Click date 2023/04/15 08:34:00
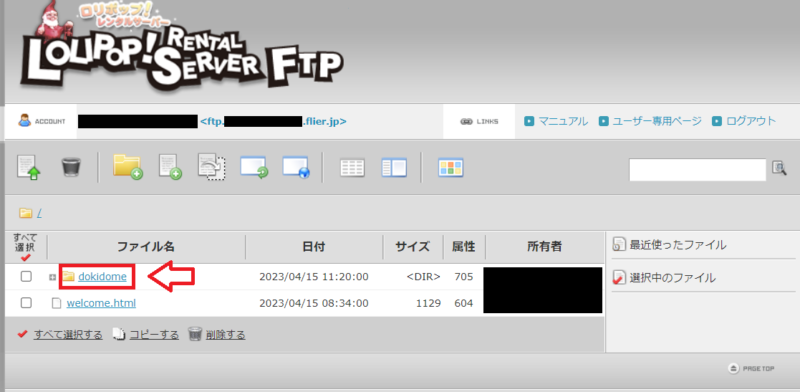Viewport: 800px width, 392px height. point(314,303)
